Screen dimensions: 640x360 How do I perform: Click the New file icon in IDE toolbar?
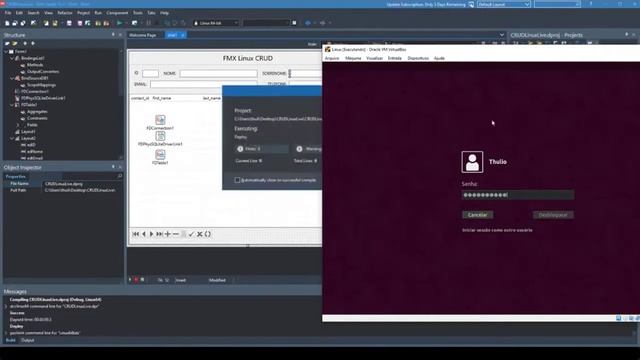(x=7, y=23)
